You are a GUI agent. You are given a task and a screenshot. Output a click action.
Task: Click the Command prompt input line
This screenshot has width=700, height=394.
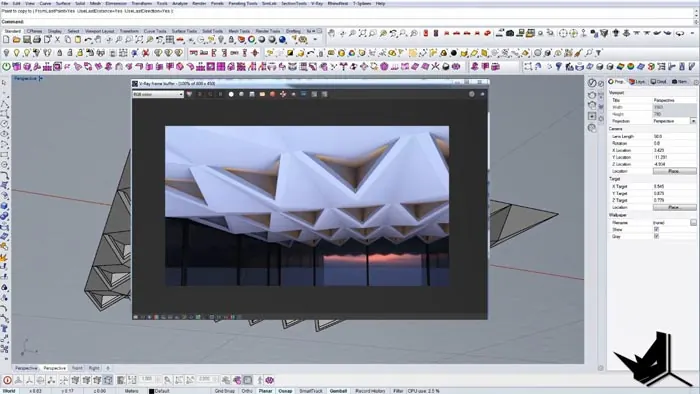click(x=348, y=21)
